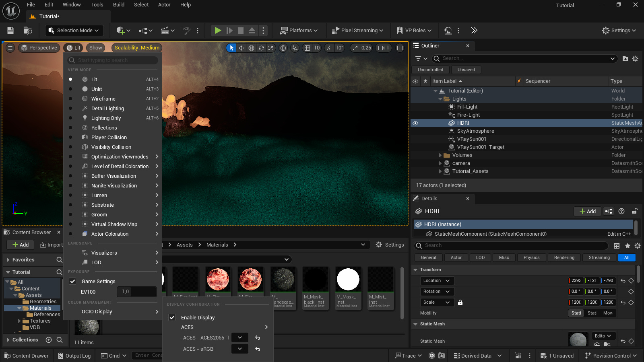Reset Location to default arrow in Details
644x362 pixels.
click(x=623, y=281)
